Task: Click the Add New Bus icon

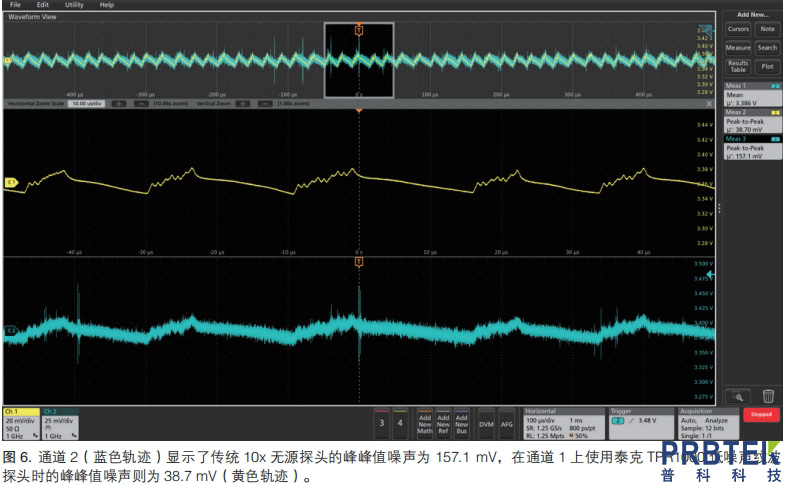Action: click(x=462, y=424)
